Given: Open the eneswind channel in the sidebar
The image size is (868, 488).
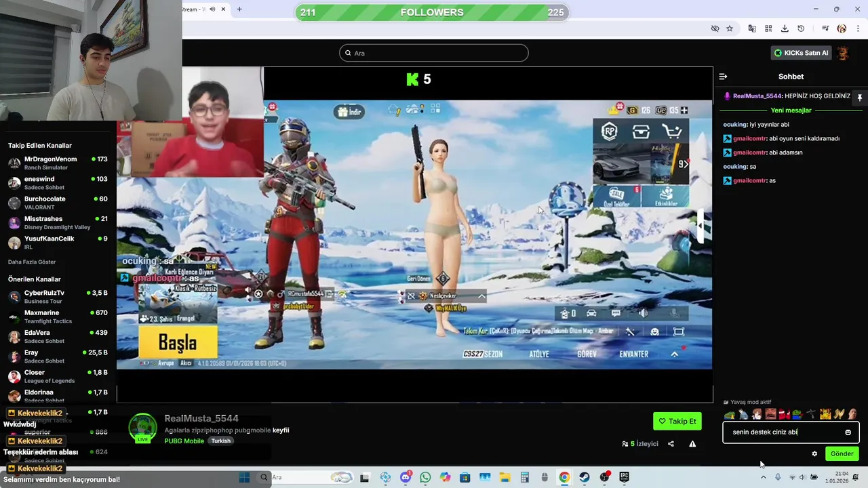Looking at the screenshot, I should click(58, 183).
